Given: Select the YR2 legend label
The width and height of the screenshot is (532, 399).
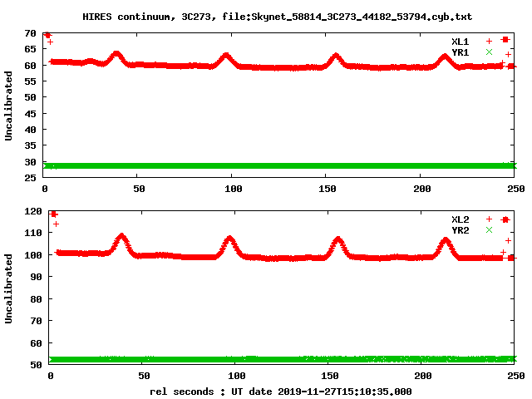Looking at the screenshot, I should tap(460, 230).
